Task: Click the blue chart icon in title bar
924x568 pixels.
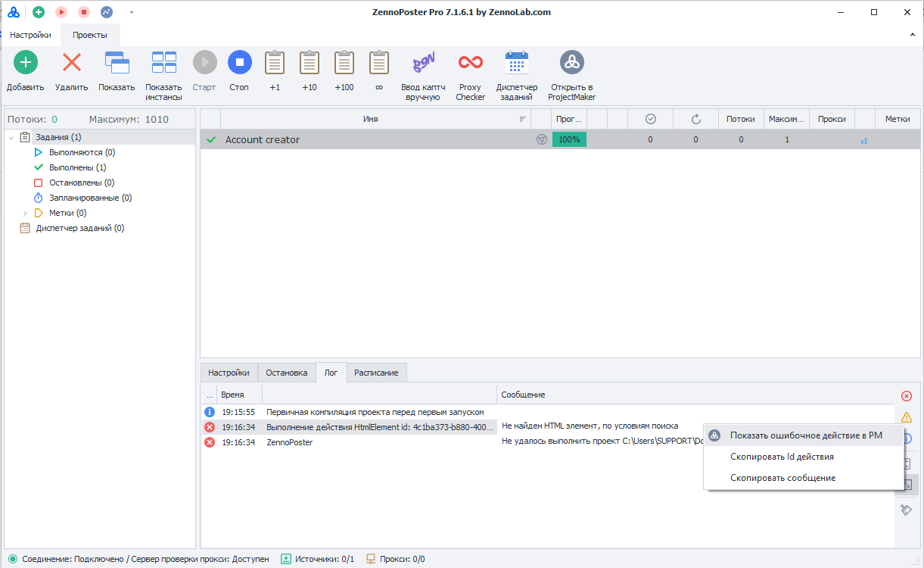Action: coord(107,12)
